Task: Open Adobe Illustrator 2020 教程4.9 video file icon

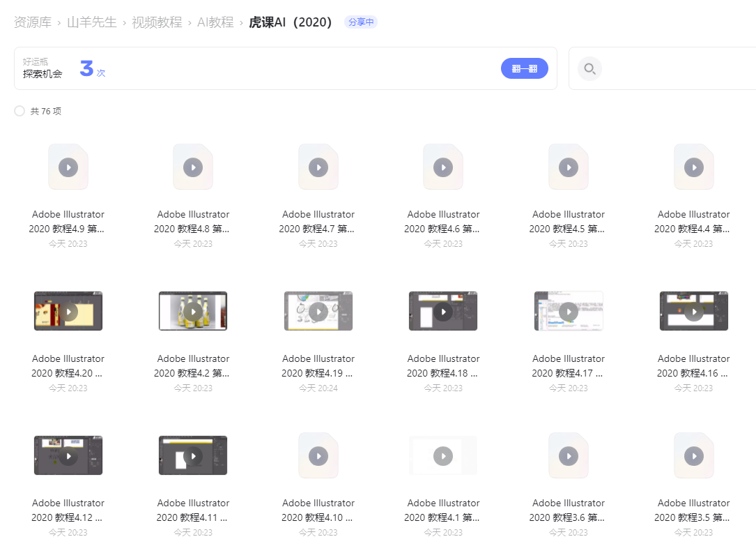Action: [x=68, y=167]
